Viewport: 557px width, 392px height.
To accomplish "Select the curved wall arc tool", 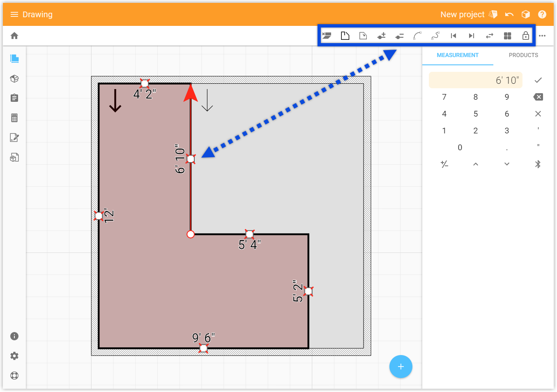I will 417,36.
